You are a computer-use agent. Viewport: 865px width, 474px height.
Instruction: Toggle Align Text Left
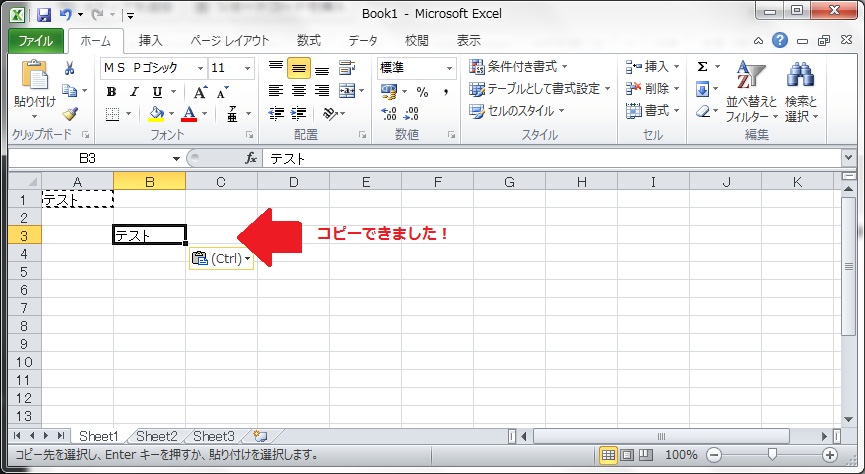pyautogui.click(x=276, y=90)
